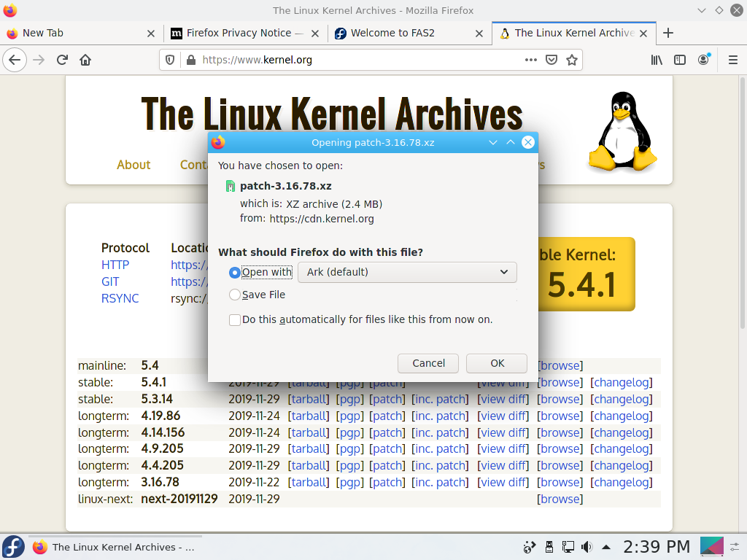The height and width of the screenshot is (560, 747).
Task: Open a new tab with plus
Action: (668, 33)
